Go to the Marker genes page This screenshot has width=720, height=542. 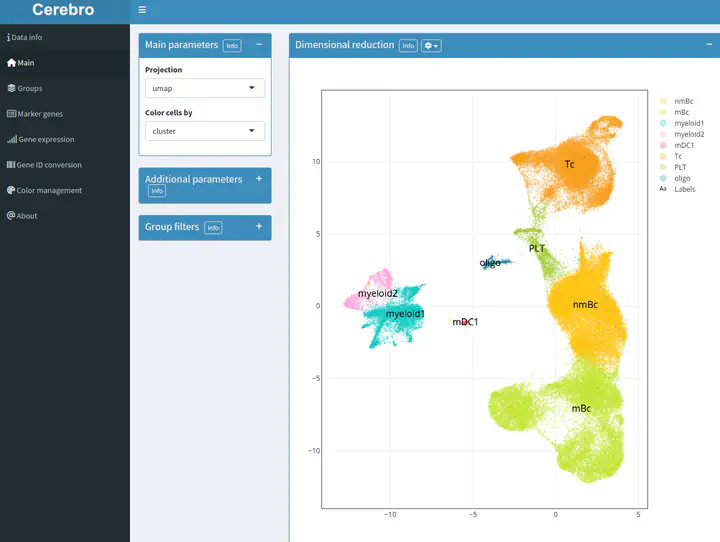(40, 114)
